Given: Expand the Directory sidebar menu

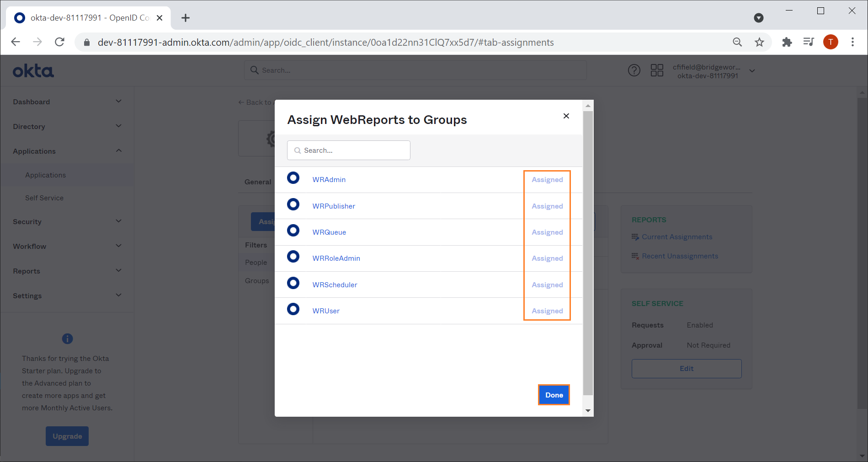Looking at the screenshot, I should pyautogui.click(x=67, y=126).
